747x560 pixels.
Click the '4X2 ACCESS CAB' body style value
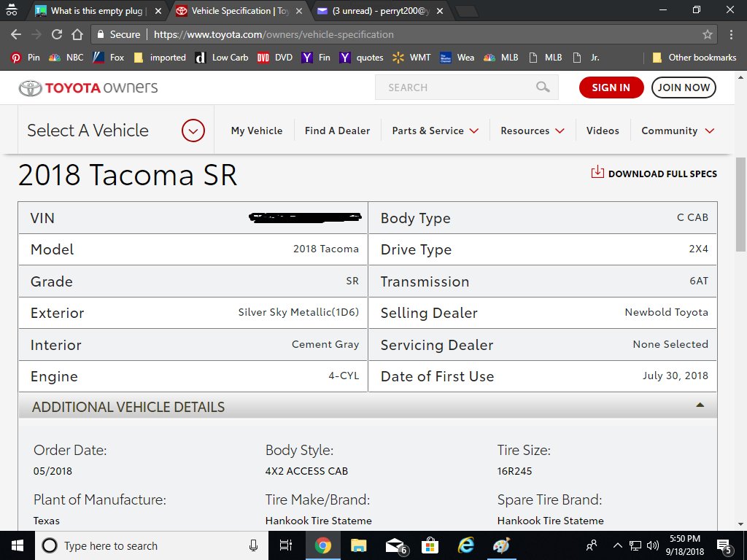pyautogui.click(x=307, y=471)
